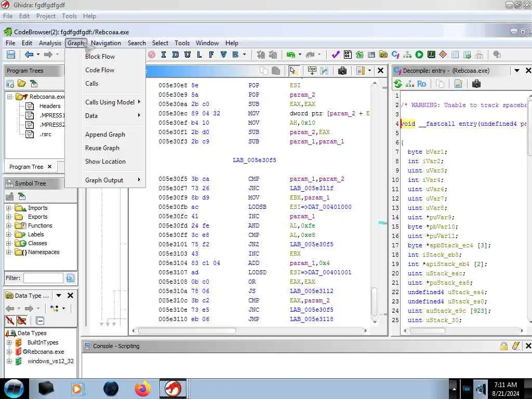Click the Decompile panel camera snapshot icon

click(476, 84)
